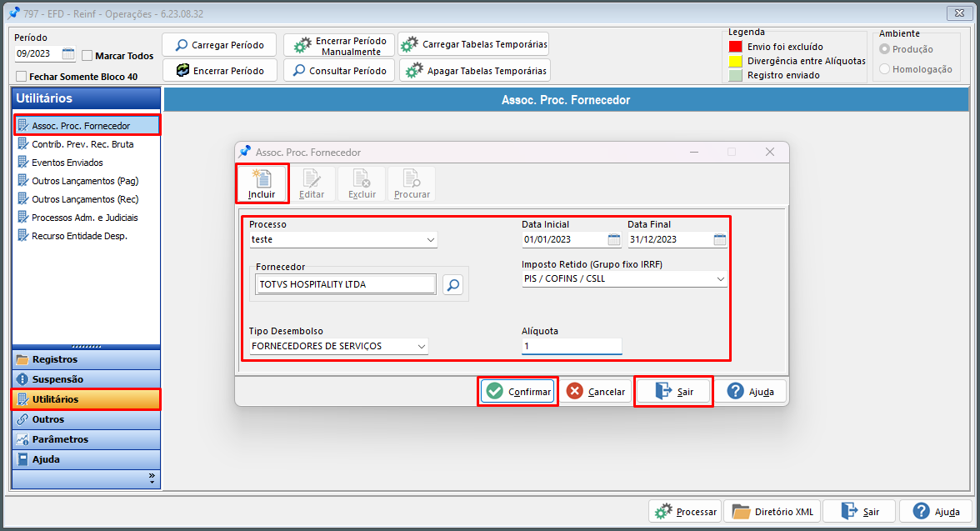Open the Data Inicial calendar picker
This screenshot has width=980, height=531.
tap(613, 239)
